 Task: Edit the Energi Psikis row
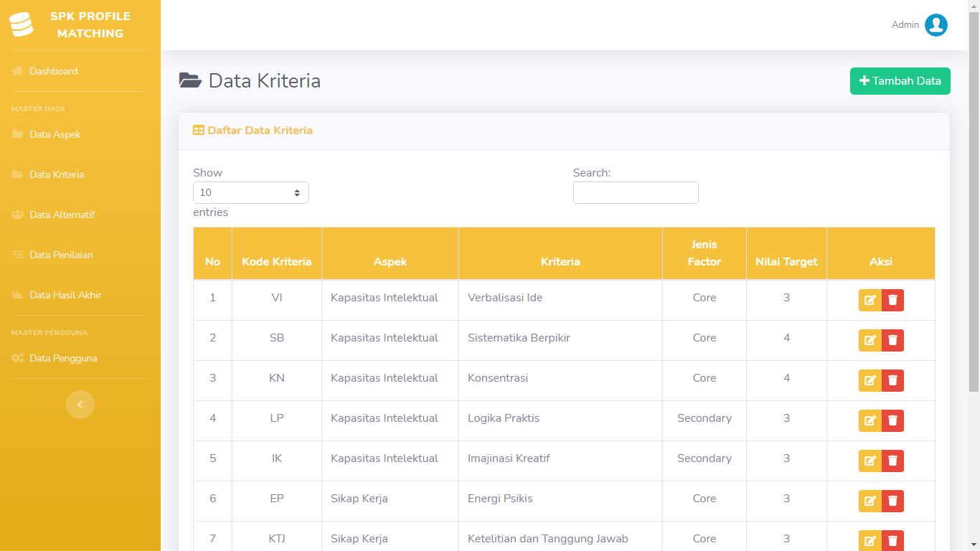point(870,501)
